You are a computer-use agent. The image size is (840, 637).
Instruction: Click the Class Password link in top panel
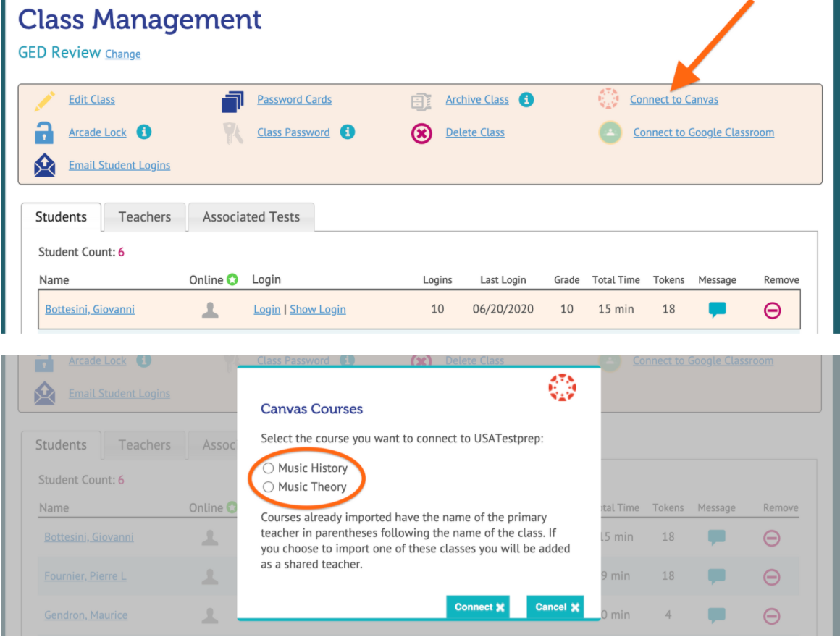293,132
